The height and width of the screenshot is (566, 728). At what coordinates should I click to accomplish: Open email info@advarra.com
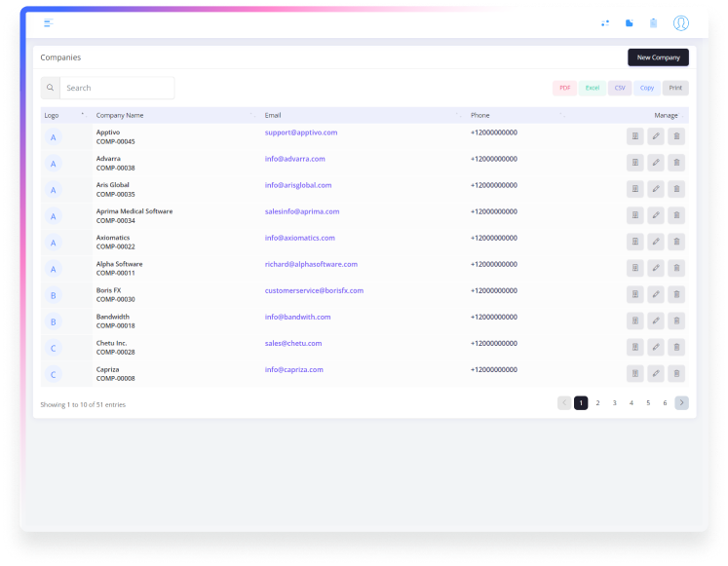point(295,159)
